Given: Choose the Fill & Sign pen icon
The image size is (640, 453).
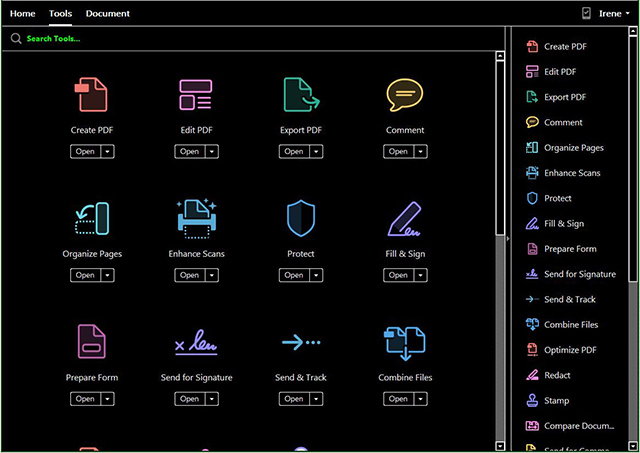Looking at the screenshot, I should (405, 218).
